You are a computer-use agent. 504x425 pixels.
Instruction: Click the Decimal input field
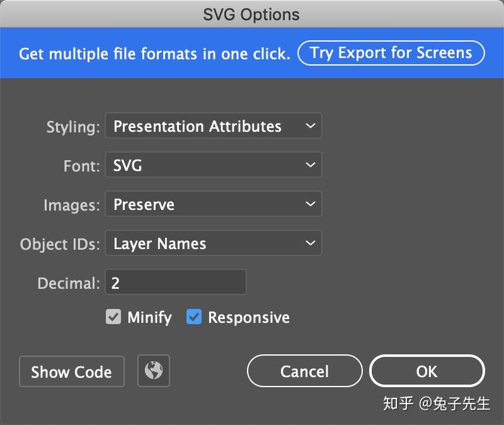(175, 282)
